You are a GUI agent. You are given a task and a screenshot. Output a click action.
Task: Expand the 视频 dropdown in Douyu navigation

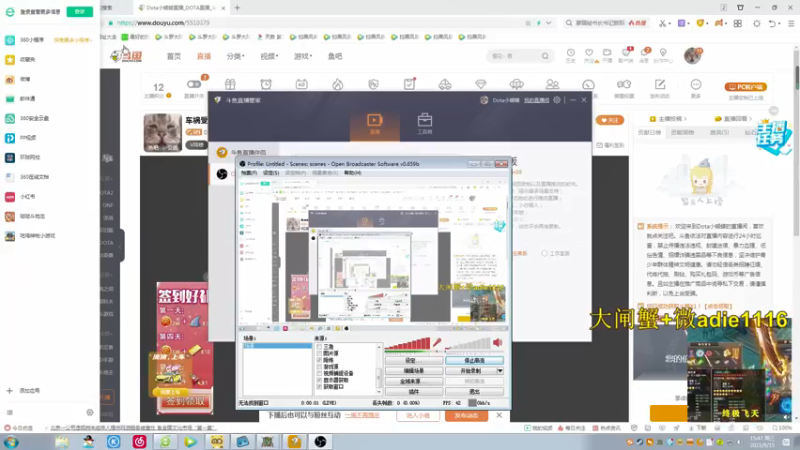269,56
